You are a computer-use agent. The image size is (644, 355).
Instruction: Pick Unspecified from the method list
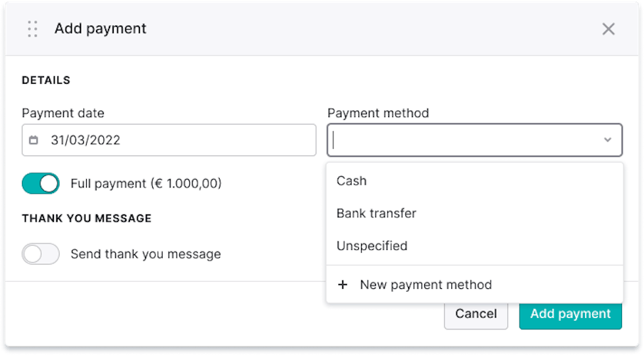pyautogui.click(x=372, y=246)
